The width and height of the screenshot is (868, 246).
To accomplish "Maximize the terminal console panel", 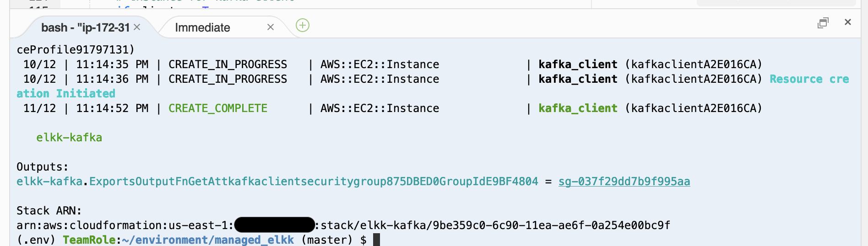I will 823,23.
